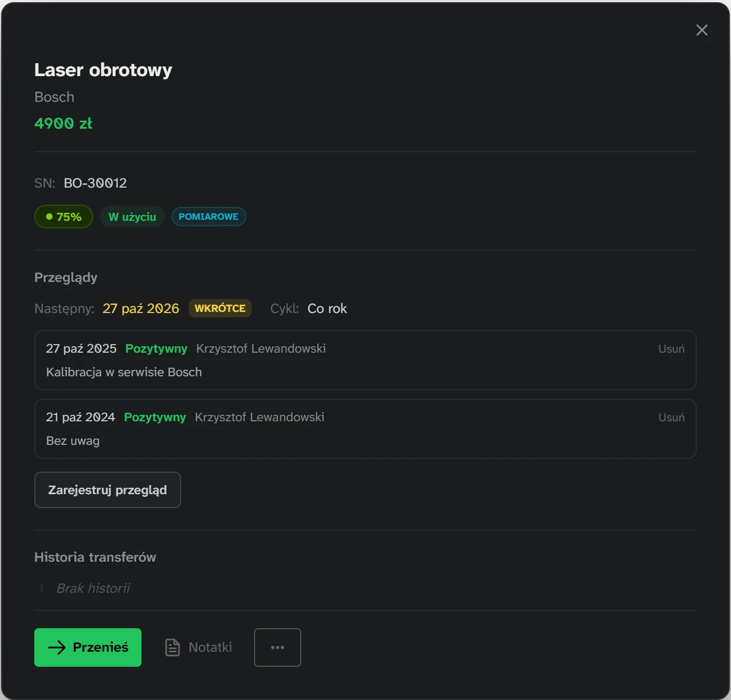Remove the 21 paź 2024 inspection entry

[x=672, y=418]
